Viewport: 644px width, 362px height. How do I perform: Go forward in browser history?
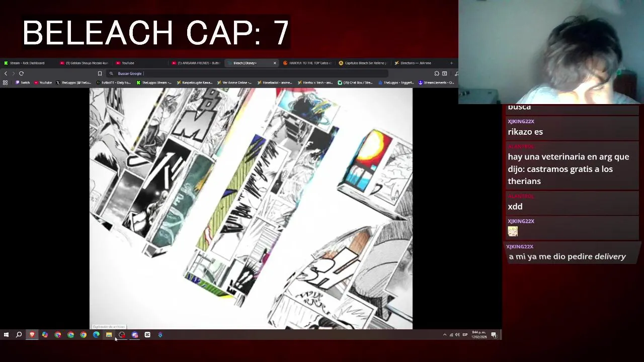14,73
